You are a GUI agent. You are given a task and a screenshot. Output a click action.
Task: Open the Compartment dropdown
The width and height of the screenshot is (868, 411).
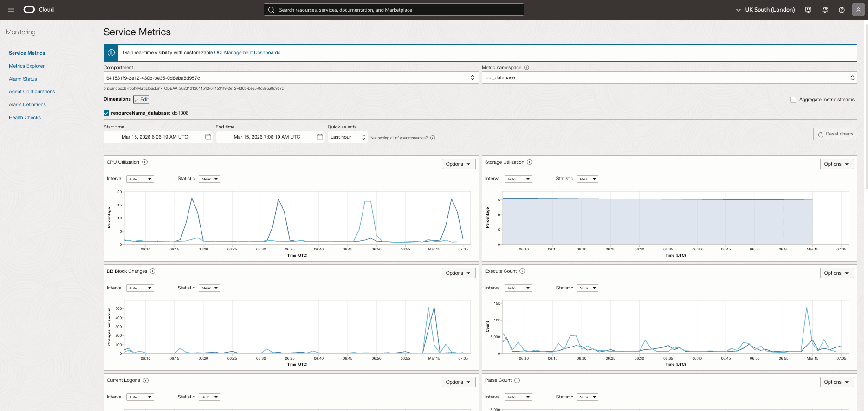tap(291, 78)
